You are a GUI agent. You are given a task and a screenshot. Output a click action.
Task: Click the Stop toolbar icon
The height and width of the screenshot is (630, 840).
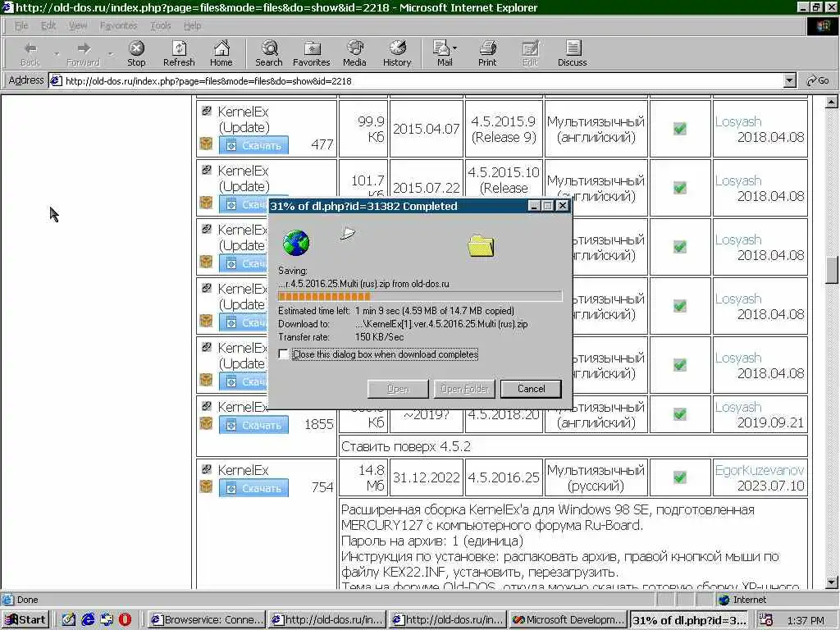tap(136, 53)
